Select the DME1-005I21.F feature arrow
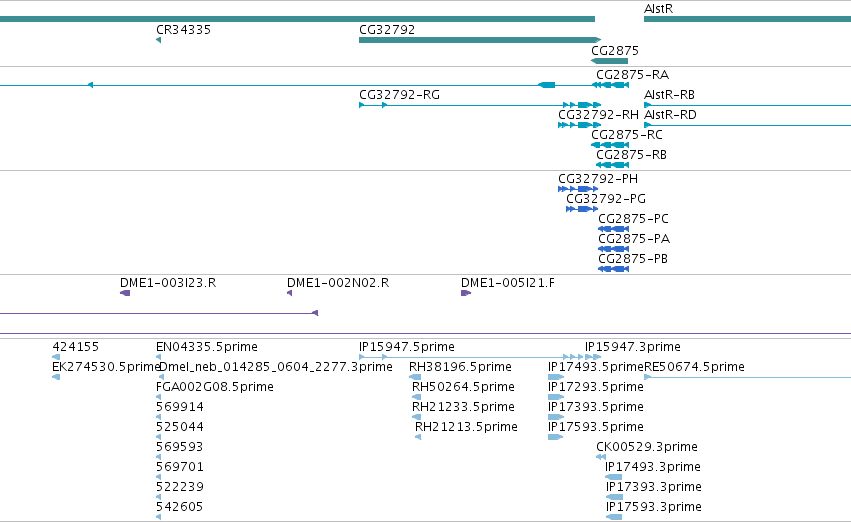This screenshot has height=522, width=851. (x=466, y=294)
